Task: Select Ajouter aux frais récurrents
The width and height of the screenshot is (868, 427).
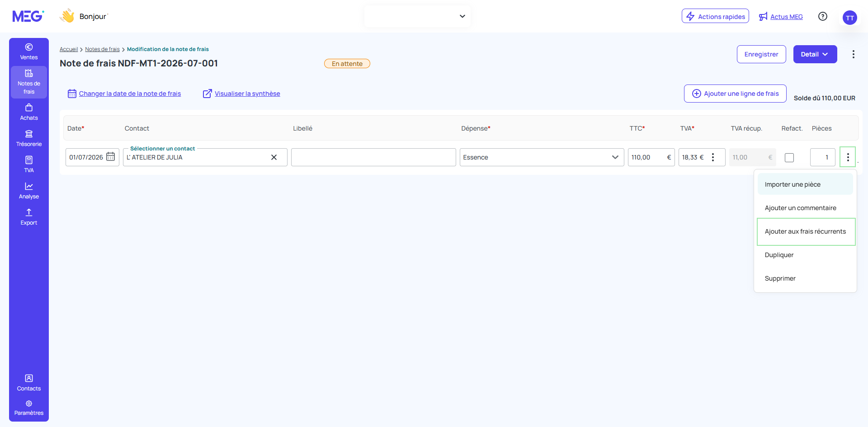Action: tap(806, 232)
